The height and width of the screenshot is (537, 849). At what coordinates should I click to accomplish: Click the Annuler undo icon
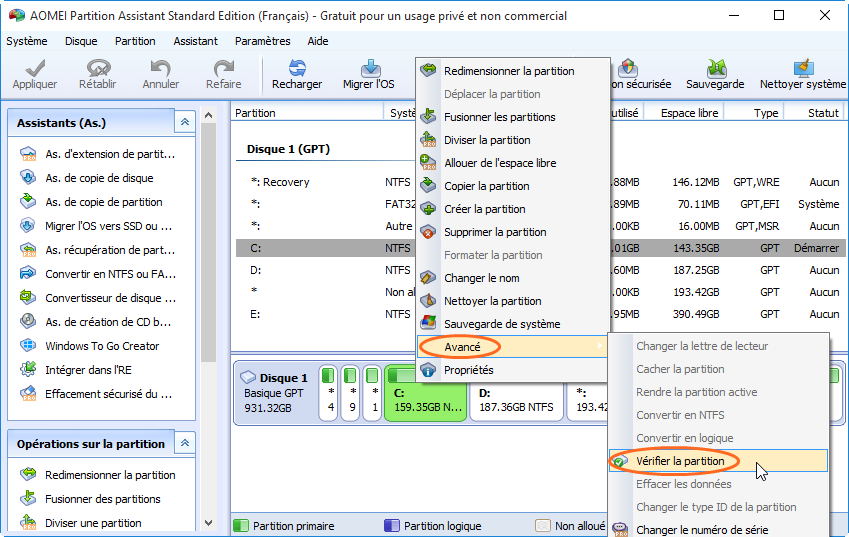coord(160,68)
